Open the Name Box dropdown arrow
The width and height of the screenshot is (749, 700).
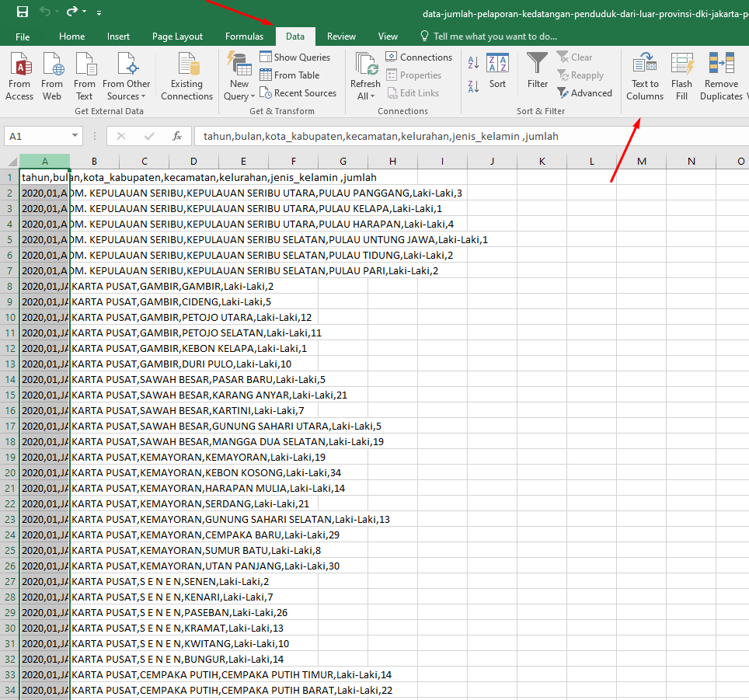(x=75, y=135)
